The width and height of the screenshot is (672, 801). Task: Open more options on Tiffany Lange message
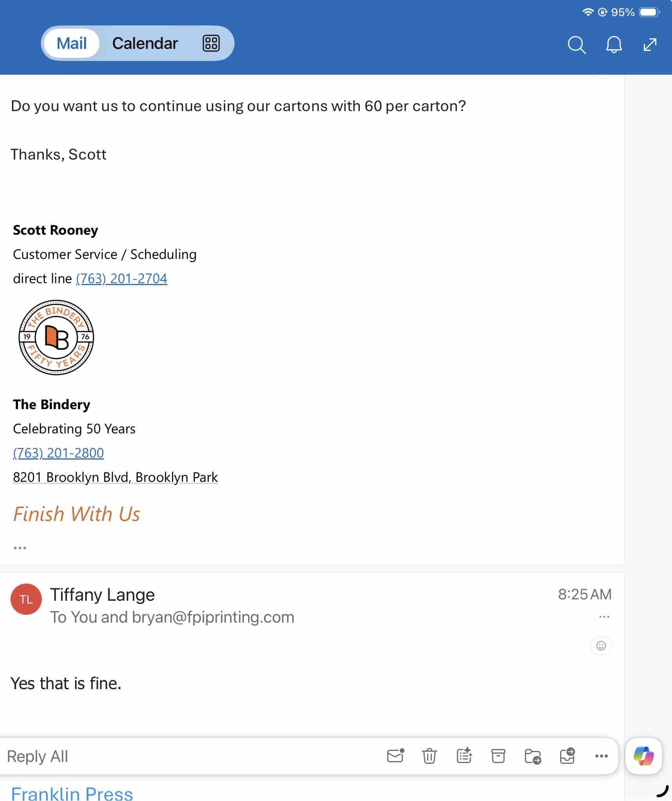click(604, 617)
